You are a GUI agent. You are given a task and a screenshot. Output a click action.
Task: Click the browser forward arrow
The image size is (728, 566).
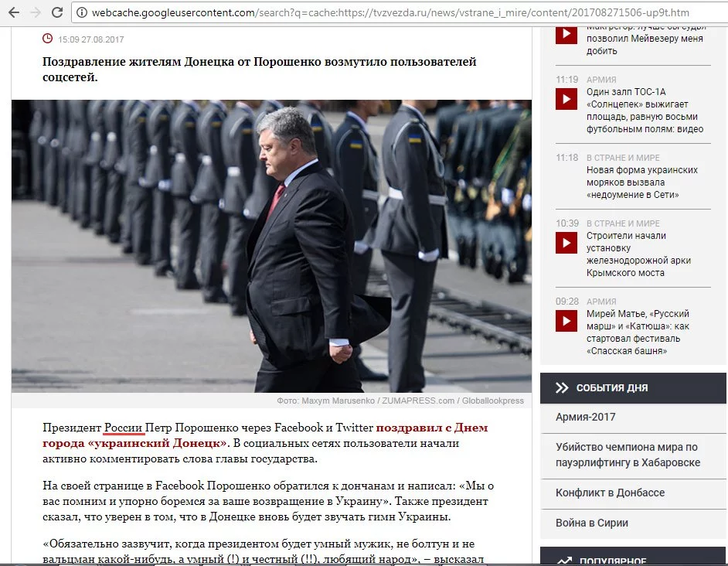(36, 12)
